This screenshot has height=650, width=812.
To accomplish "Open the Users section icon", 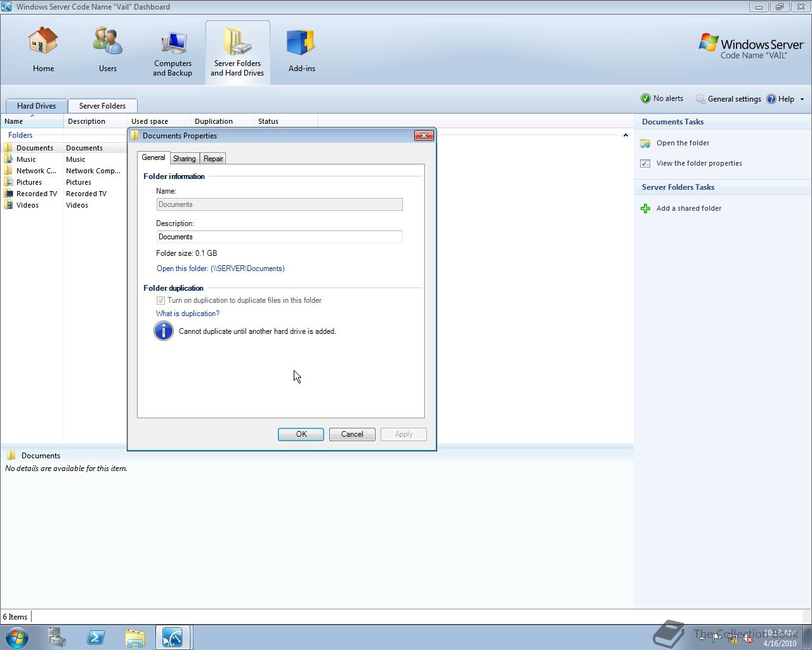I will (x=107, y=41).
